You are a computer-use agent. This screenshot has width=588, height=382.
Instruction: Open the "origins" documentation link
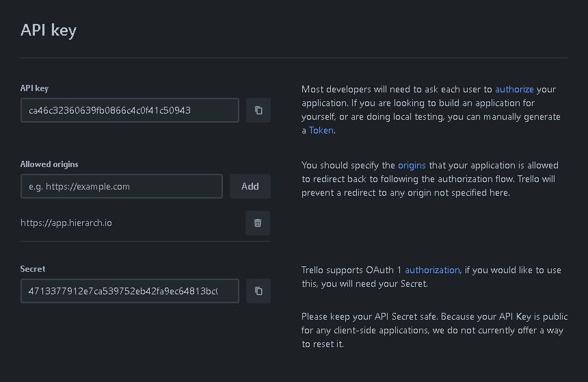click(x=412, y=165)
